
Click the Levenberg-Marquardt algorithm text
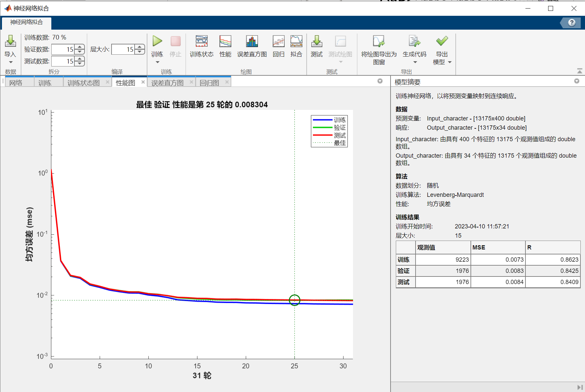(x=455, y=195)
